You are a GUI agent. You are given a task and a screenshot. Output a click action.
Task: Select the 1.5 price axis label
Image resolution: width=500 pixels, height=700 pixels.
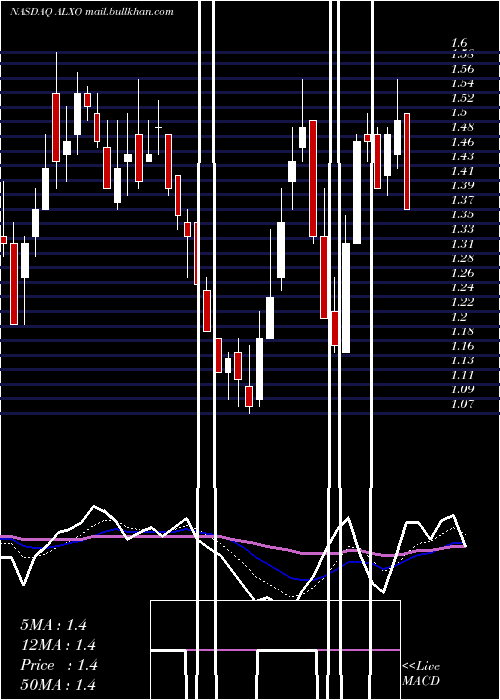pyautogui.click(x=460, y=112)
